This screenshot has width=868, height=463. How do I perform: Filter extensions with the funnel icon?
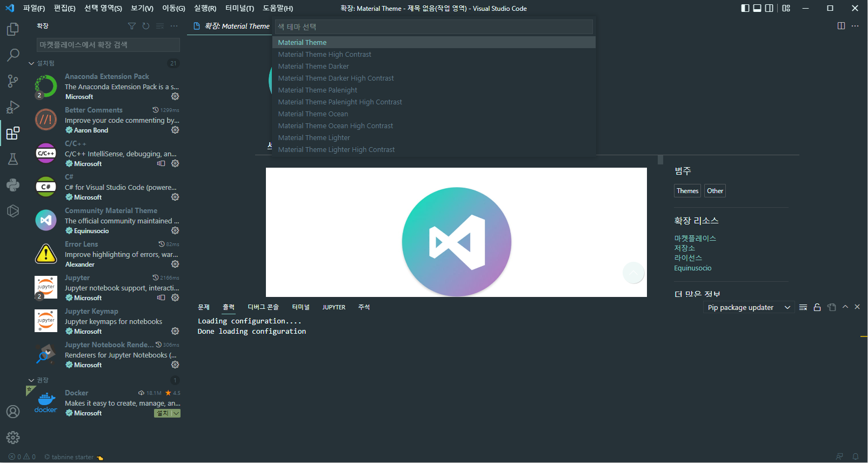[132, 26]
